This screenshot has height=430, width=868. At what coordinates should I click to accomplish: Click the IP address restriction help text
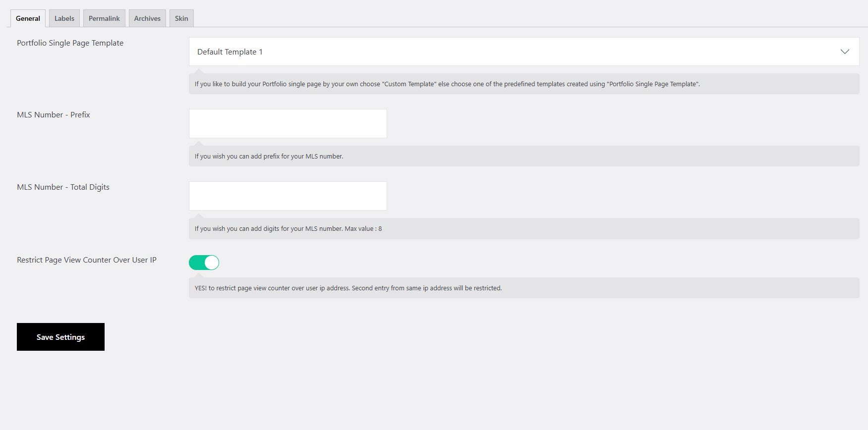click(348, 288)
